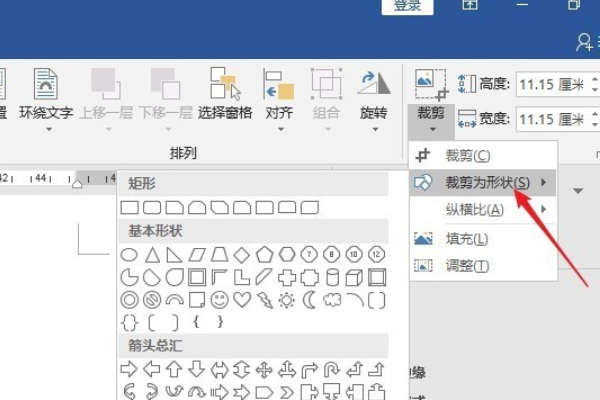Select the double brace shape
The width and height of the screenshot is (600, 400).
tap(129, 322)
